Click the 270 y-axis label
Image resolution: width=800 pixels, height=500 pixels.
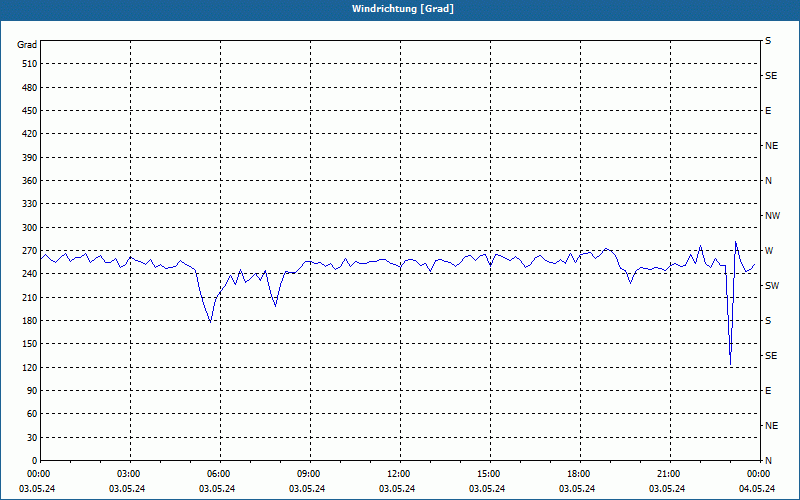tap(30, 251)
